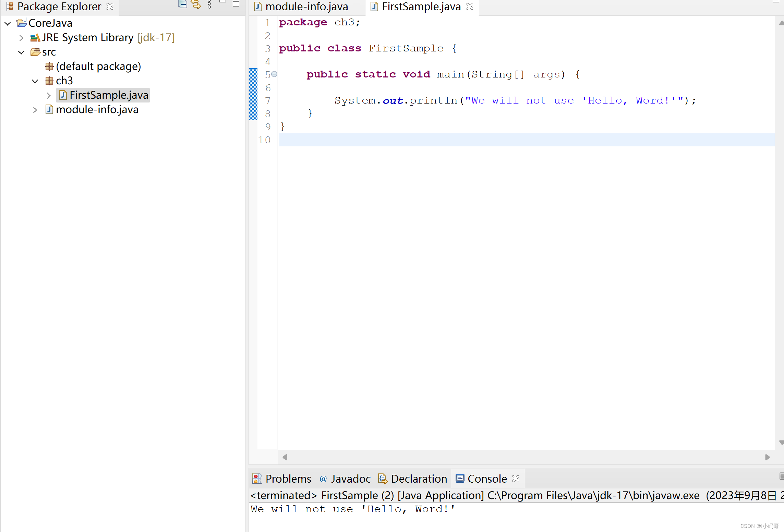Expand JRE System Library node
The image size is (784, 532).
point(21,38)
